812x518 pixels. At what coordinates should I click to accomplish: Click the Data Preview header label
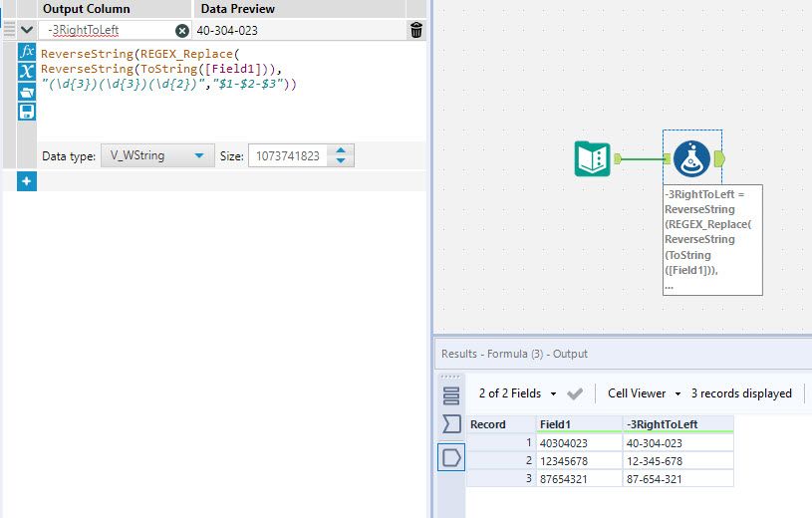(238, 9)
